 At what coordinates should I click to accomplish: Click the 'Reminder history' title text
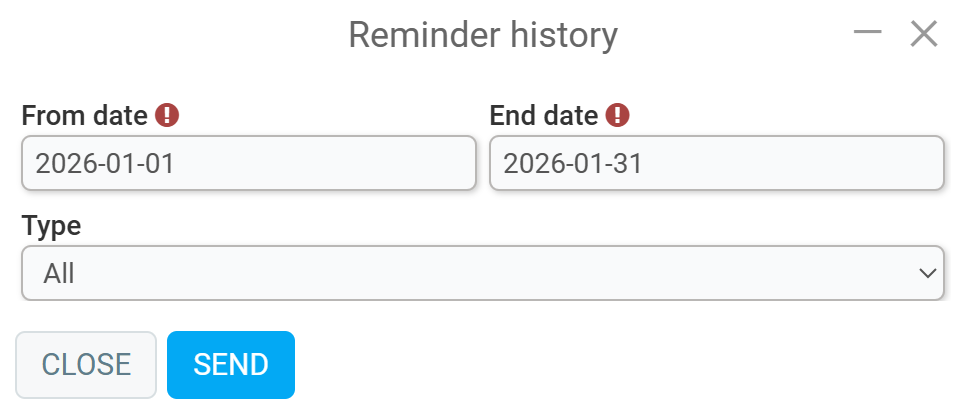482,35
